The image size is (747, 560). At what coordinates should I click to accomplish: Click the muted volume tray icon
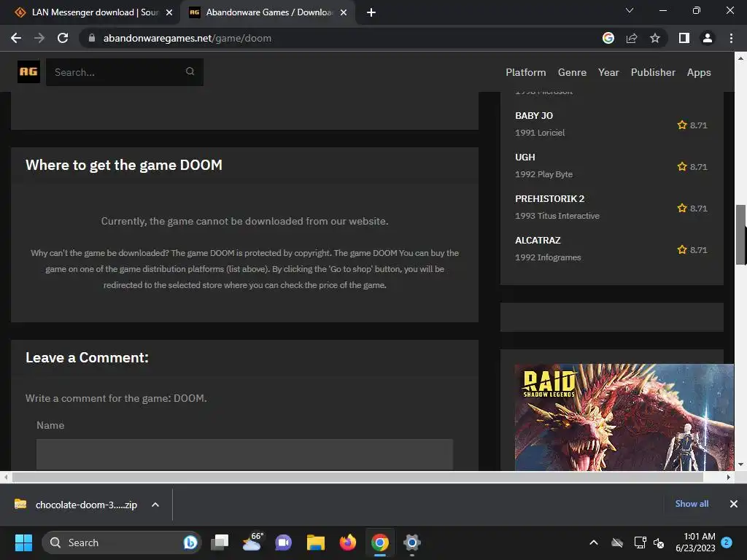(x=659, y=542)
